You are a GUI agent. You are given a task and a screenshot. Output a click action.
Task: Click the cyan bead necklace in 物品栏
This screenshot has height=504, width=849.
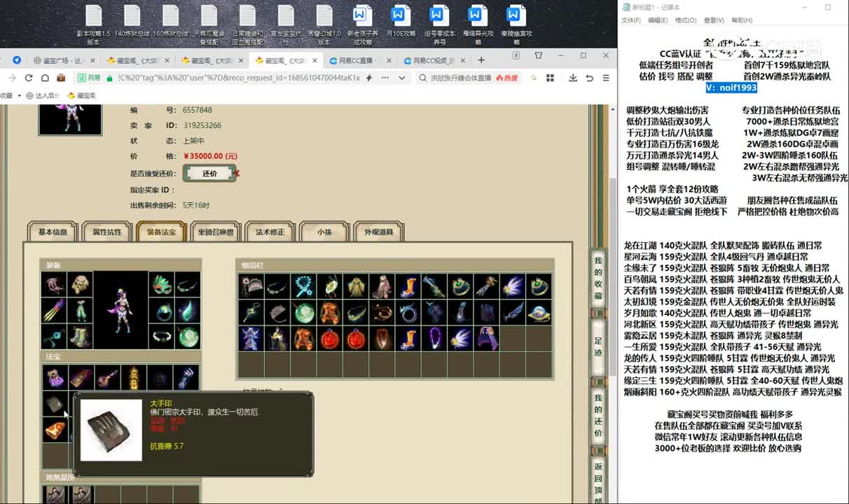pos(303,286)
